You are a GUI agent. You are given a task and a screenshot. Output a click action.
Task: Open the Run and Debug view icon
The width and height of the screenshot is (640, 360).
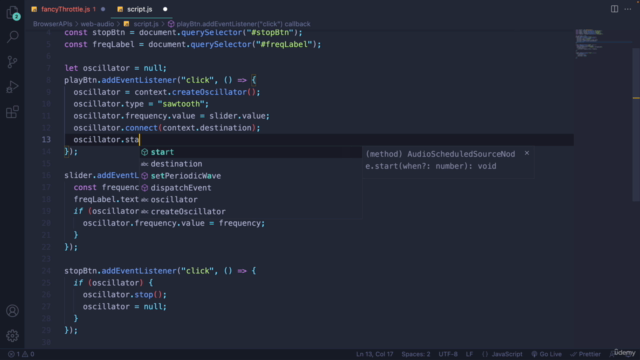(x=13, y=87)
